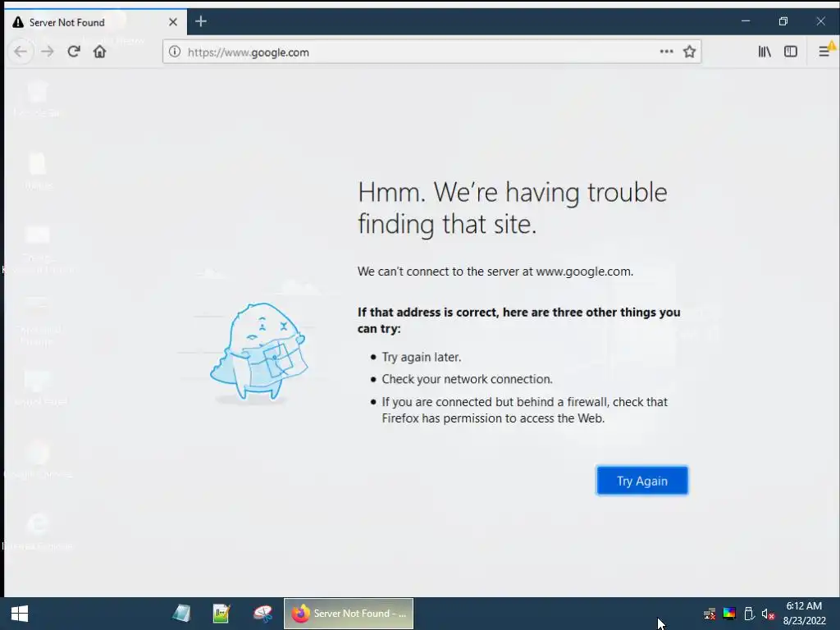
Task: Click the confused dinosaur illustration
Action: coord(259,352)
